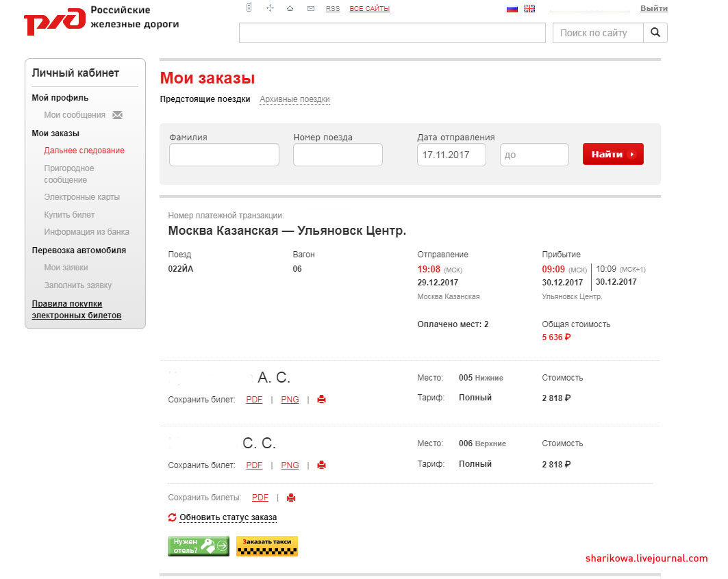This screenshot has width=728, height=579.
Task: Open the site map icon
Action: point(270,8)
